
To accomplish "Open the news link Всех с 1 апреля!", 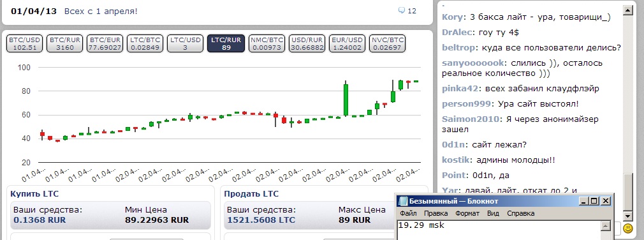I will [101, 11].
